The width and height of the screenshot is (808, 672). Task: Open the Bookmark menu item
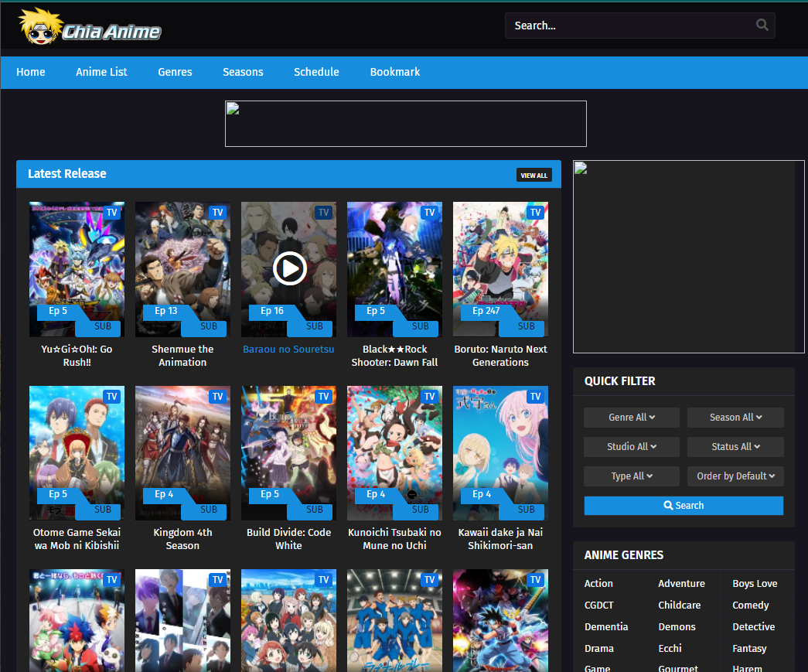395,72
